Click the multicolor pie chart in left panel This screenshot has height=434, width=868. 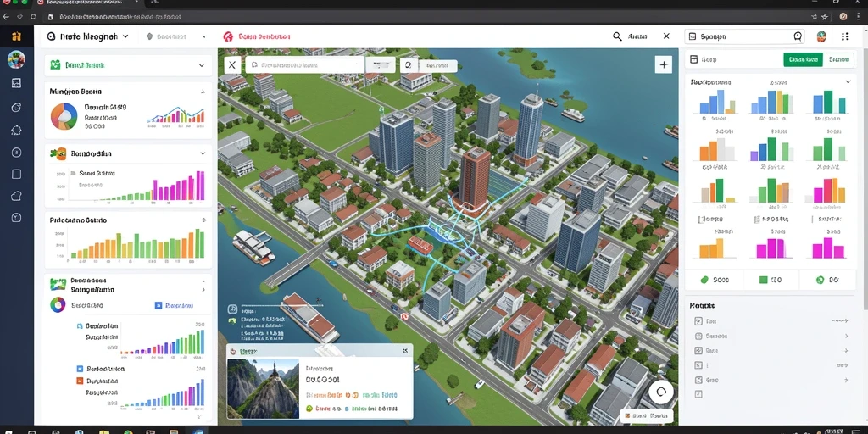64,116
